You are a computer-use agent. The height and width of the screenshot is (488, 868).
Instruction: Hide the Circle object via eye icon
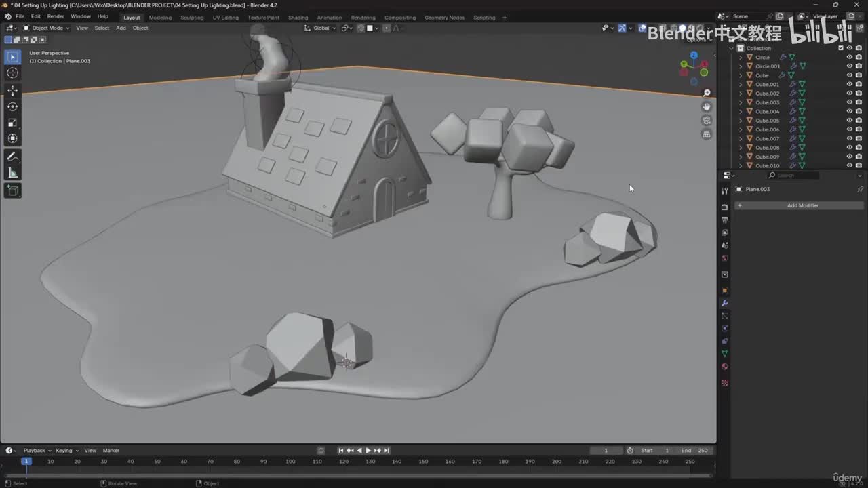[x=850, y=57]
